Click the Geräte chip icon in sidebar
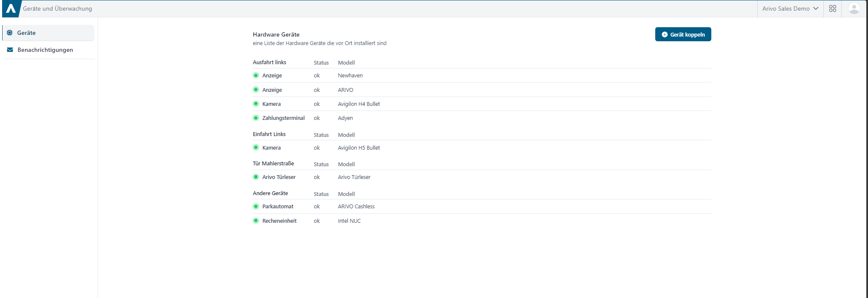Screen dimensions: 868x298 (10, 33)
